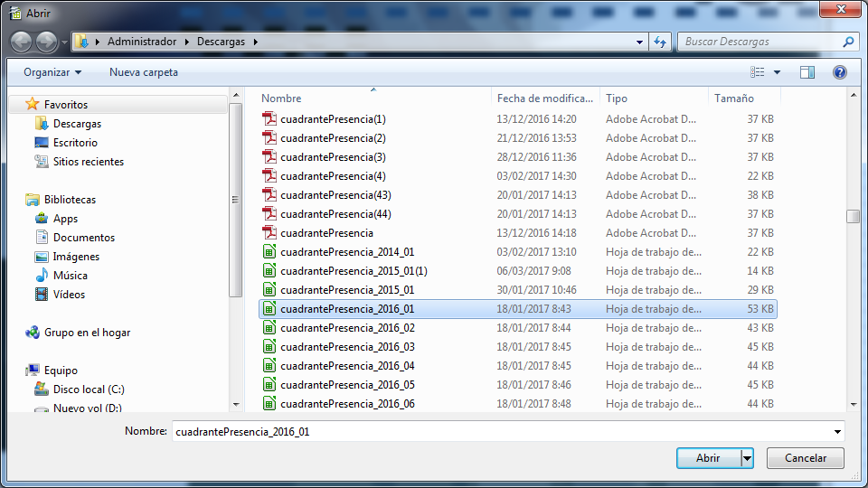This screenshot has width=868, height=488.
Task: Select PDF icon of cuadrantePresencia(3)
Action: 269,157
